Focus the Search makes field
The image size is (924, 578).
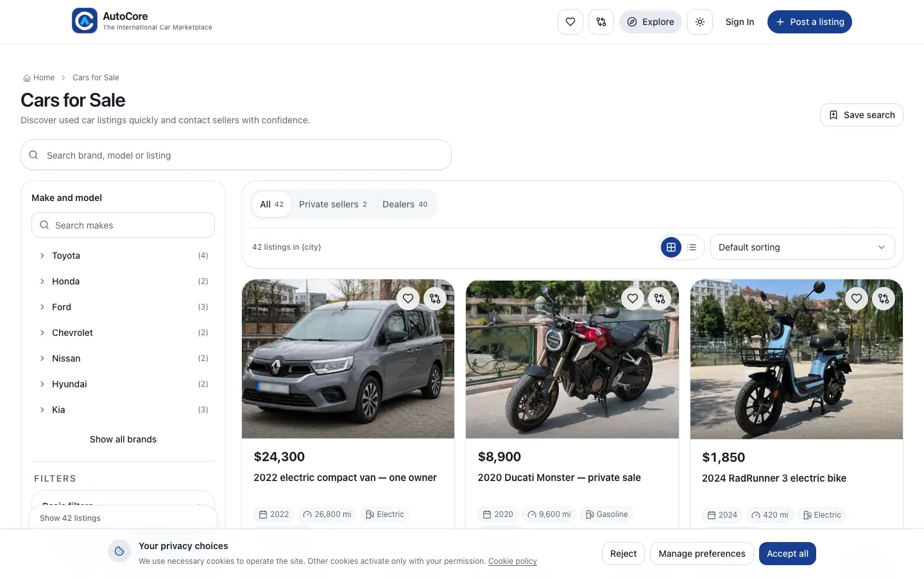coord(123,225)
